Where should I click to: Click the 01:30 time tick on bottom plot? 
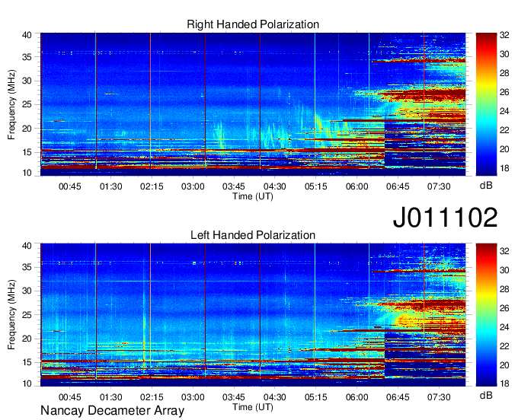[x=111, y=397]
